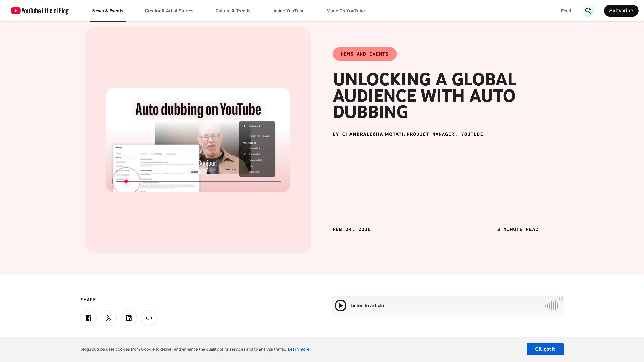Copy the article link
644x362 pixels.
coord(149,318)
